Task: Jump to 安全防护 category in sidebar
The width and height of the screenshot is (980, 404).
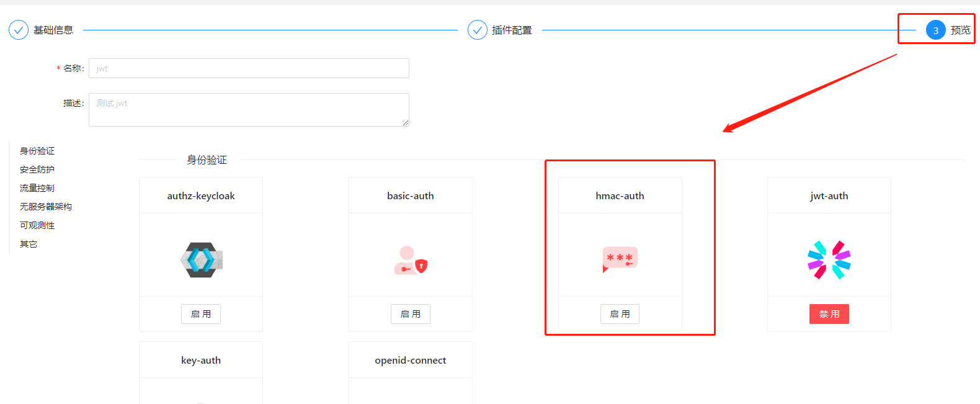Action: pos(37,169)
